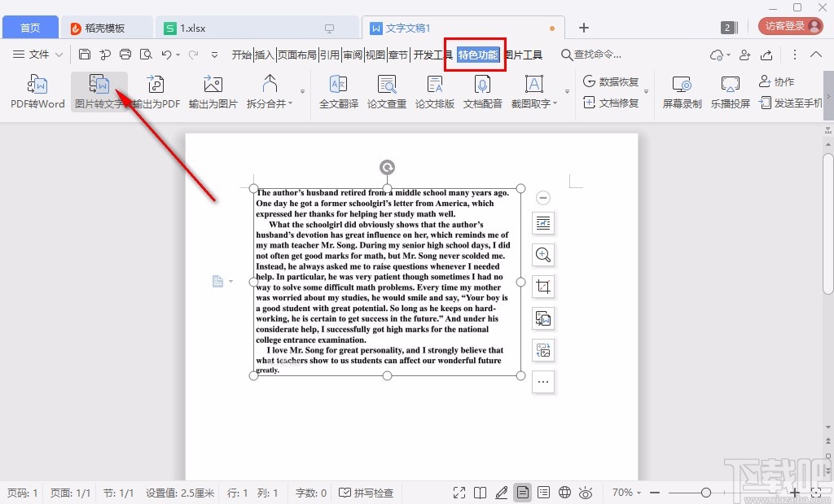Viewport: 834px width, 504px height.
Task: Open the 70% zoom dropdown
Action: tap(625, 493)
